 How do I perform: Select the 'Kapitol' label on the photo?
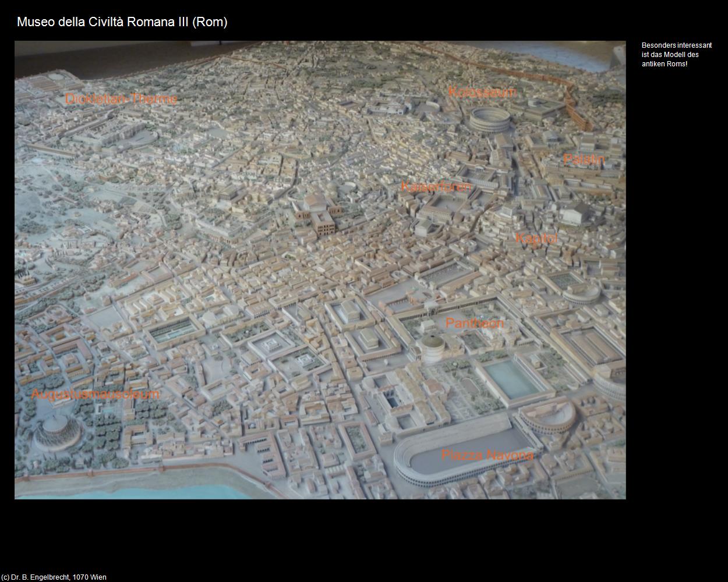point(536,238)
